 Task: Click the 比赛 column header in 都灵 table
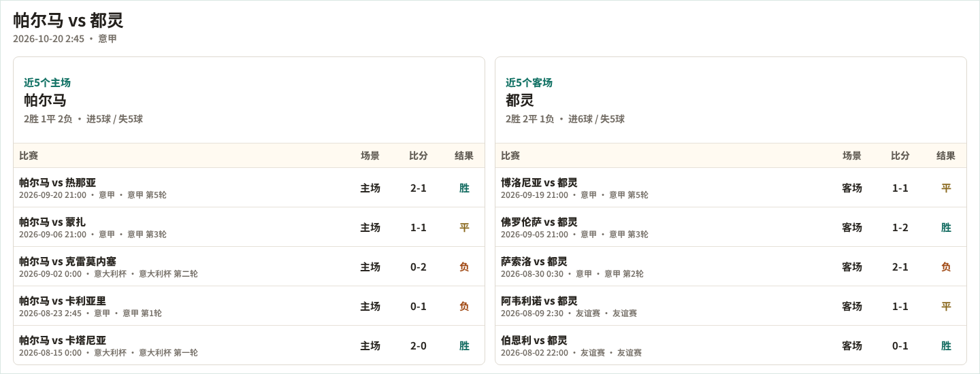(510, 156)
